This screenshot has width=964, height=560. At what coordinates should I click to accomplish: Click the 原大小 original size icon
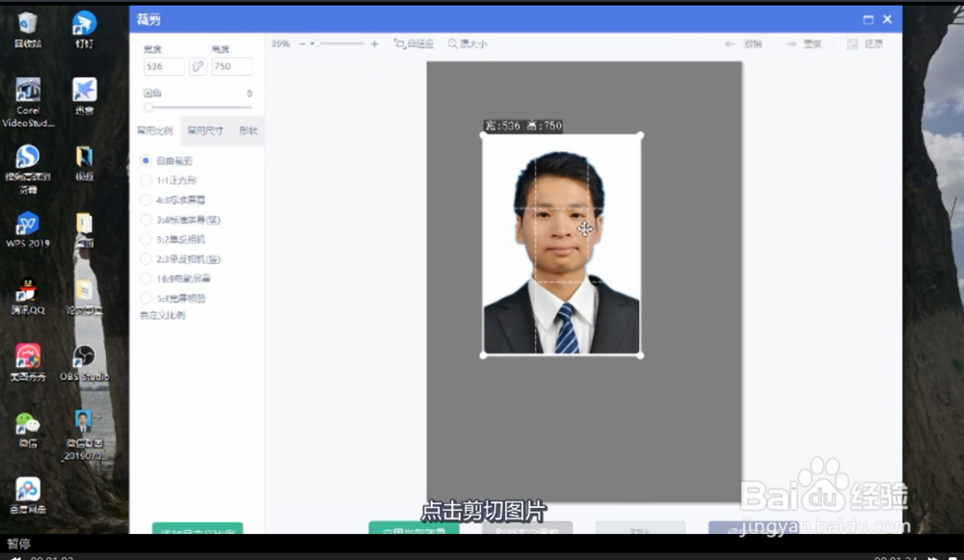coord(463,43)
